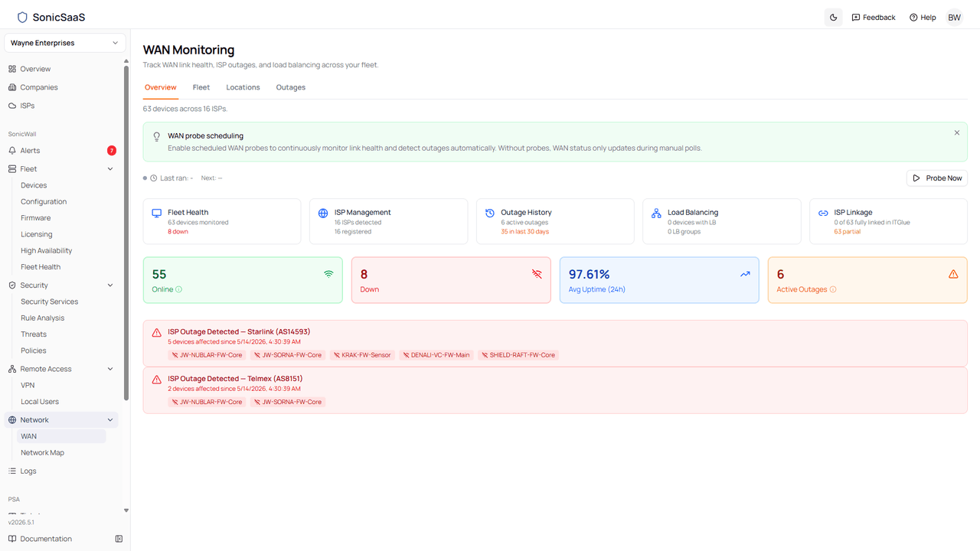Switch to the Outages tab
The height and width of the screenshot is (551, 980).
(x=291, y=87)
